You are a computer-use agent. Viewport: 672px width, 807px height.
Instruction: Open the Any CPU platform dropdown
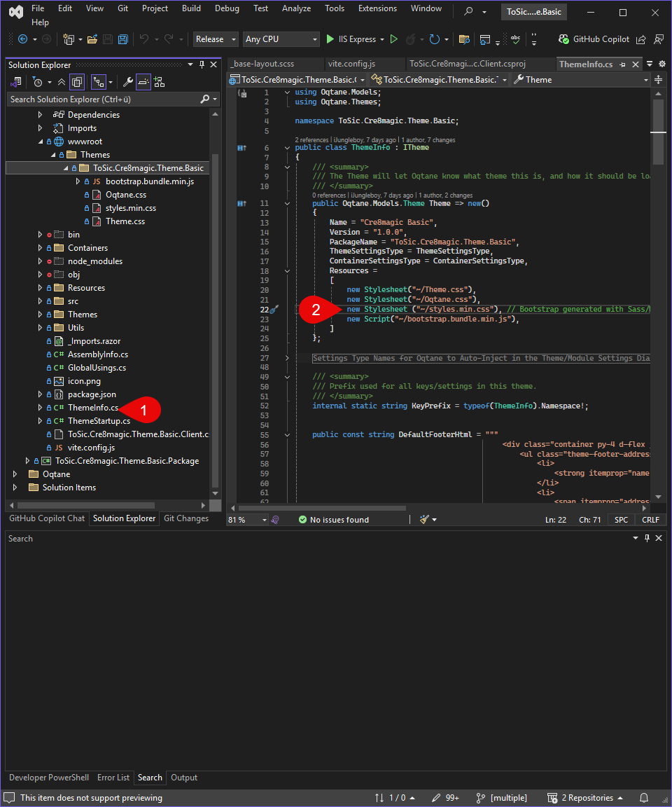pyautogui.click(x=281, y=39)
